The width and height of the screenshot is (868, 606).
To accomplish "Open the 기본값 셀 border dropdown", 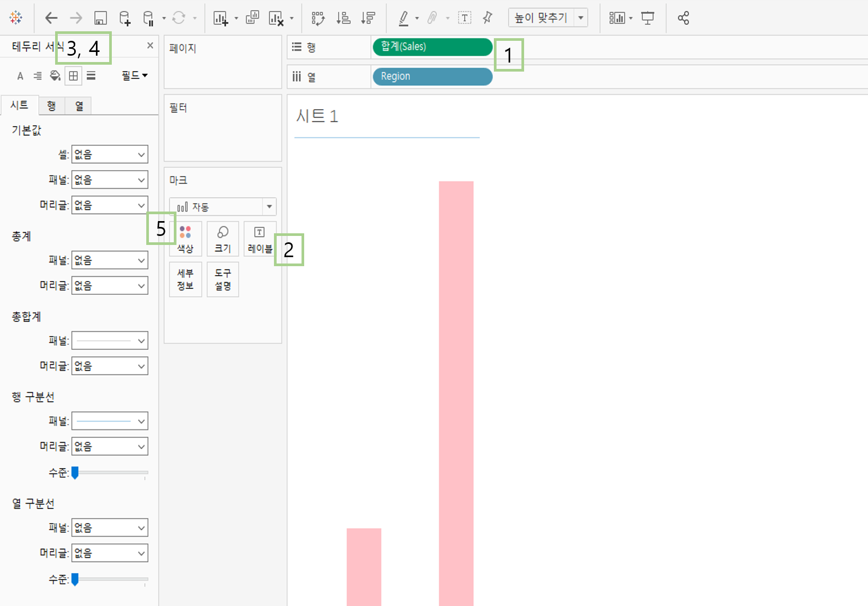I will click(110, 154).
